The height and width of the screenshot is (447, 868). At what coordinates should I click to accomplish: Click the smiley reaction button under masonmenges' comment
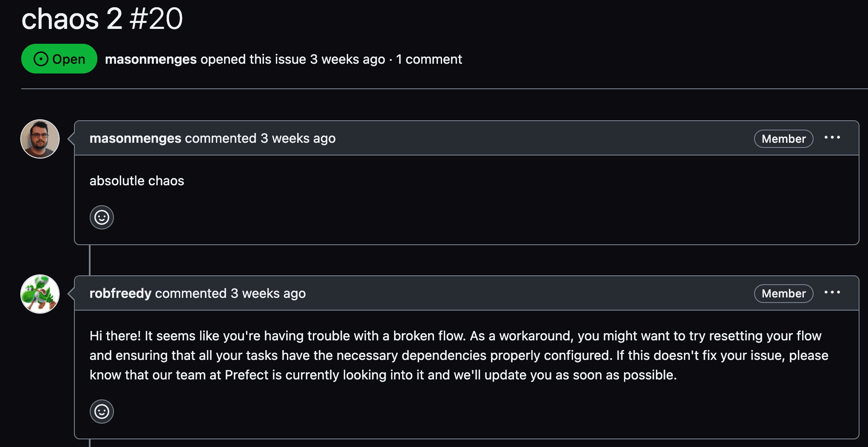click(102, 218)
